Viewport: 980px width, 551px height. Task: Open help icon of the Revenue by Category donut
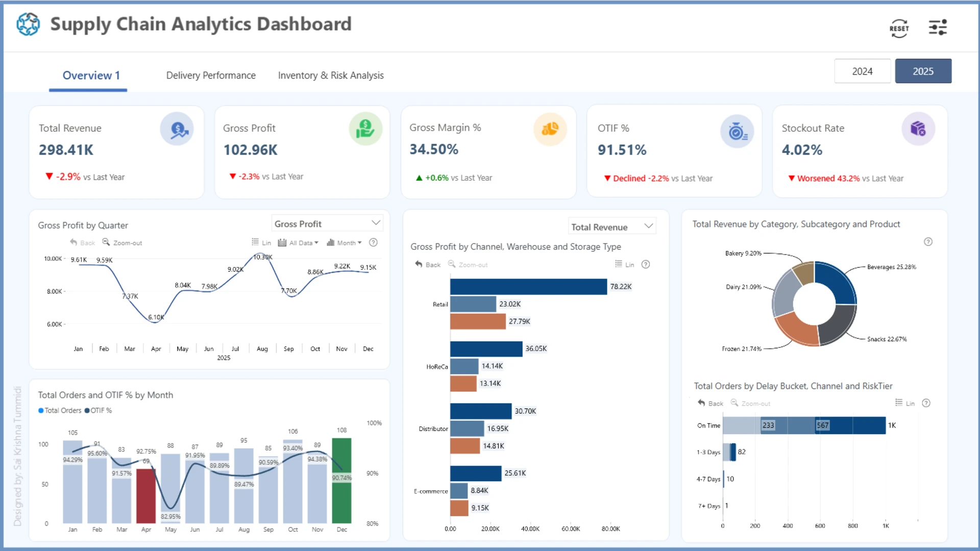[x=928, y=242]
